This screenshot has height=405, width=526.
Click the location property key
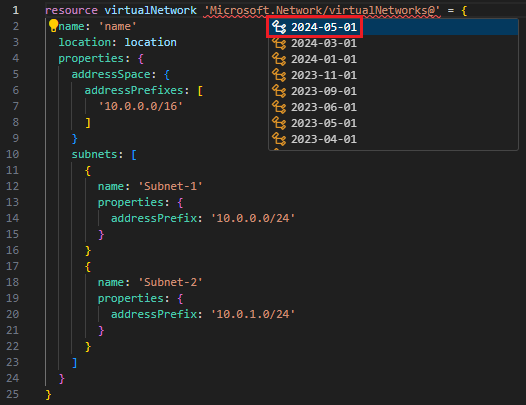click(x=85, y=42)
